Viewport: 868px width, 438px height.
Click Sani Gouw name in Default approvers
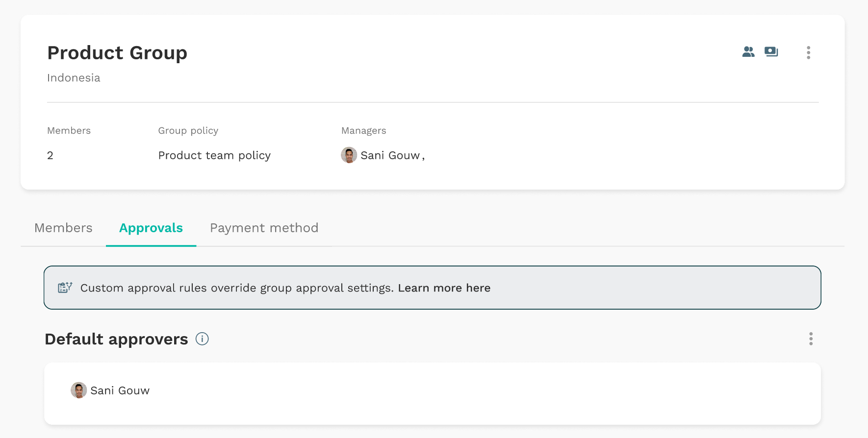[120, 390]
